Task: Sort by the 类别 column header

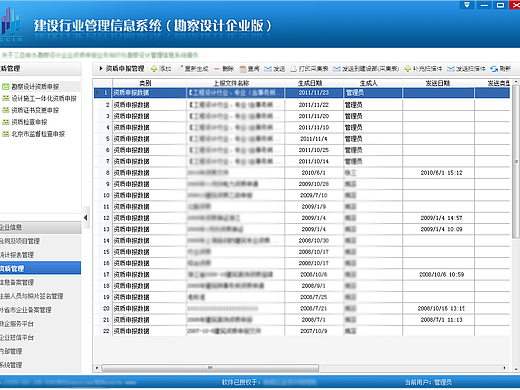Action: [149, 83]
